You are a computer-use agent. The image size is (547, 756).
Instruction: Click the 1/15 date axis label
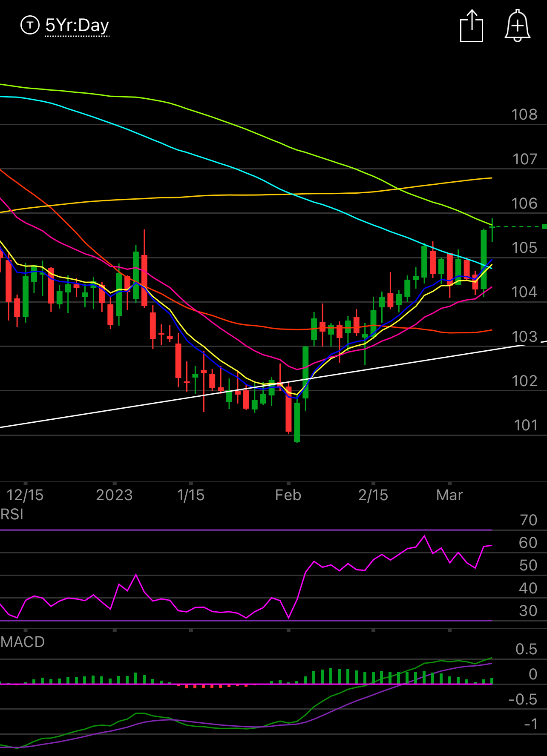point(190,495)
